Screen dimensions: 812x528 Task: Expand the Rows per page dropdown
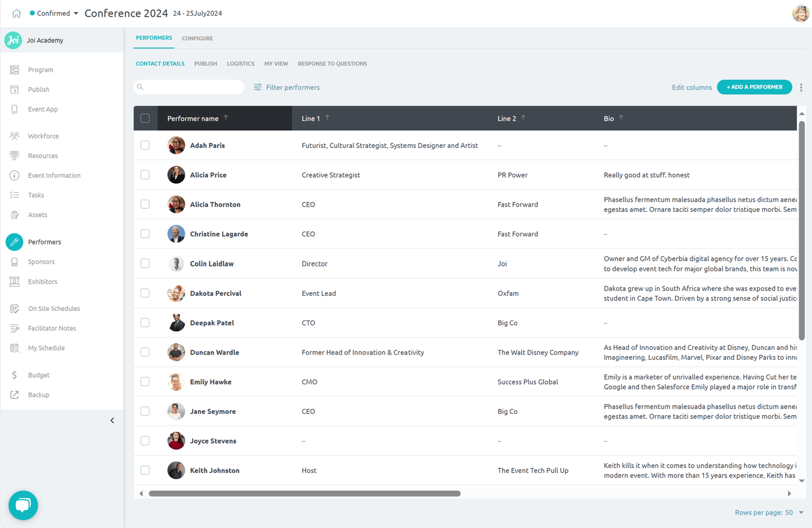pos(801,513)
